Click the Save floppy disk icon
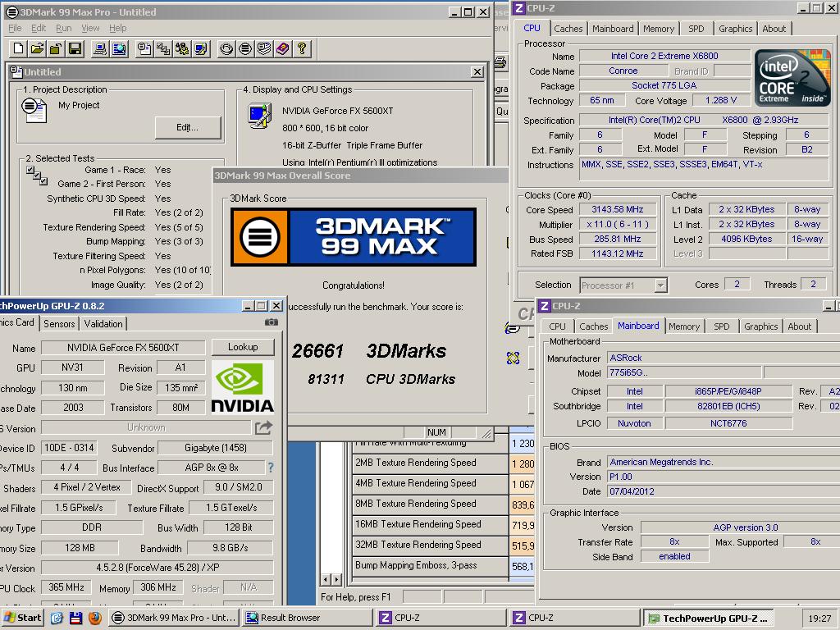This screenshot has width=840, height=630. 75,48
